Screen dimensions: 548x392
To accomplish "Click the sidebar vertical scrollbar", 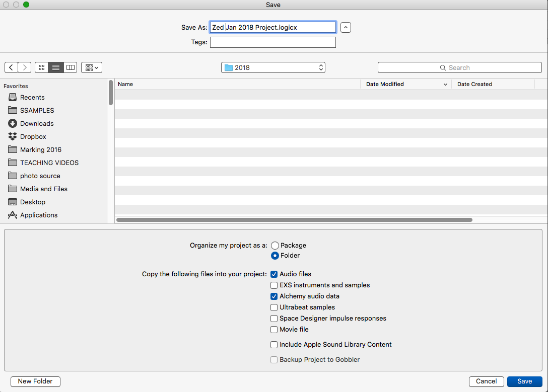I will click(111, 93).
